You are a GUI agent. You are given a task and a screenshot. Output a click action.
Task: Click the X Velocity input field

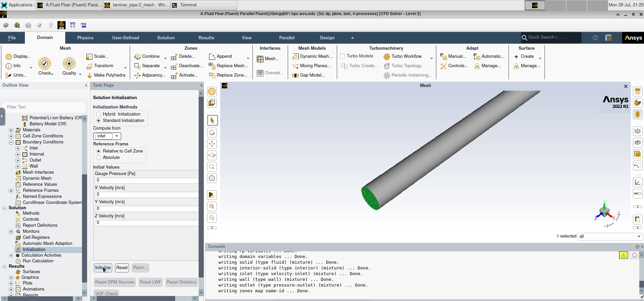click(x=147, y=195)
